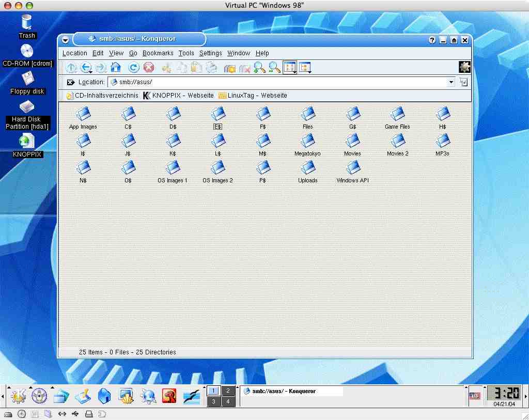The width and height of the screenshot is (529, 420).
Task: Click the Copy toolbar icon
Action: (182, 68)
